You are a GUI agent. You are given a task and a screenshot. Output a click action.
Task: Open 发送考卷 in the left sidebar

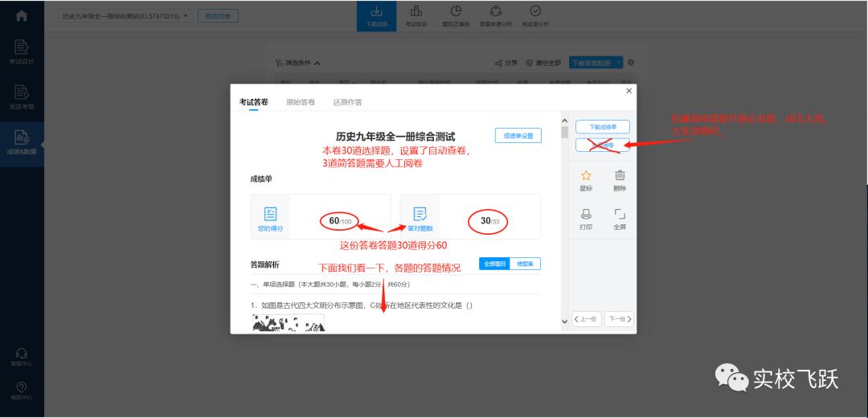pos(22,97)
